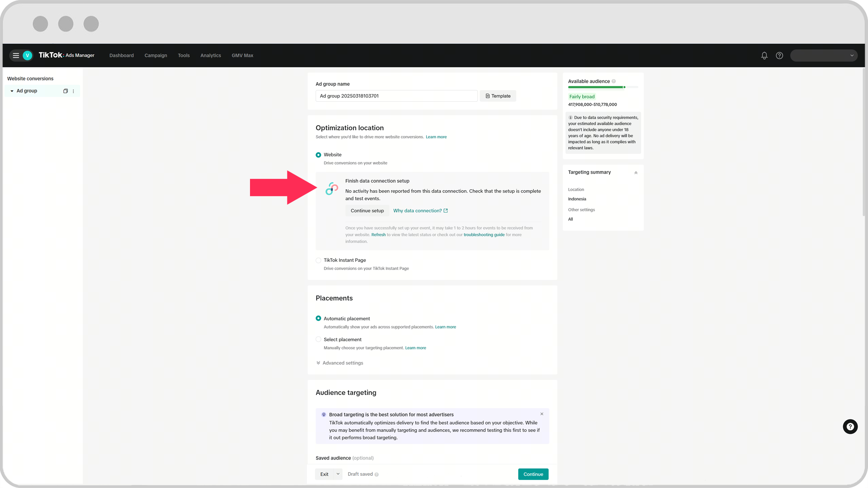Click the data connection logo icon
868x488 pixels.
pos(331,188)
